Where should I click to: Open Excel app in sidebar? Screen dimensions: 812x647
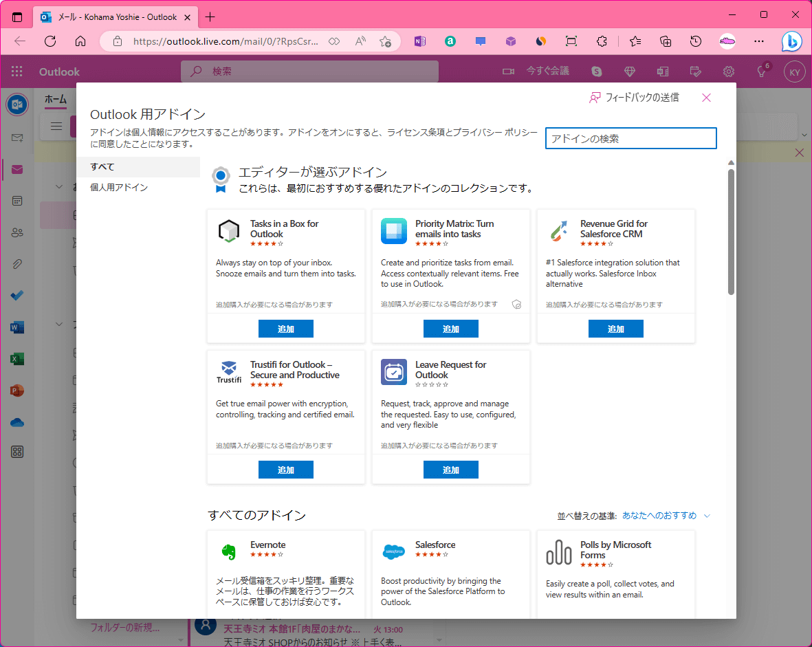coord(17,359)
